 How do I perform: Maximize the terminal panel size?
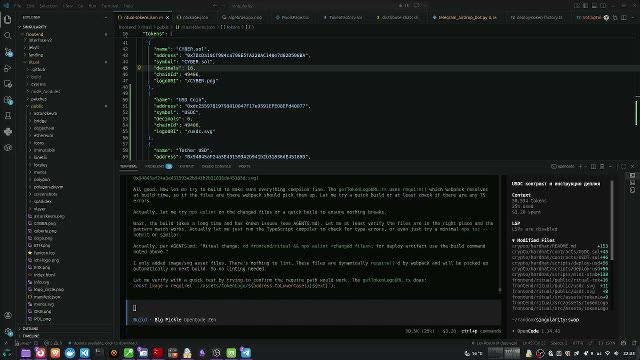coord(624,167)
